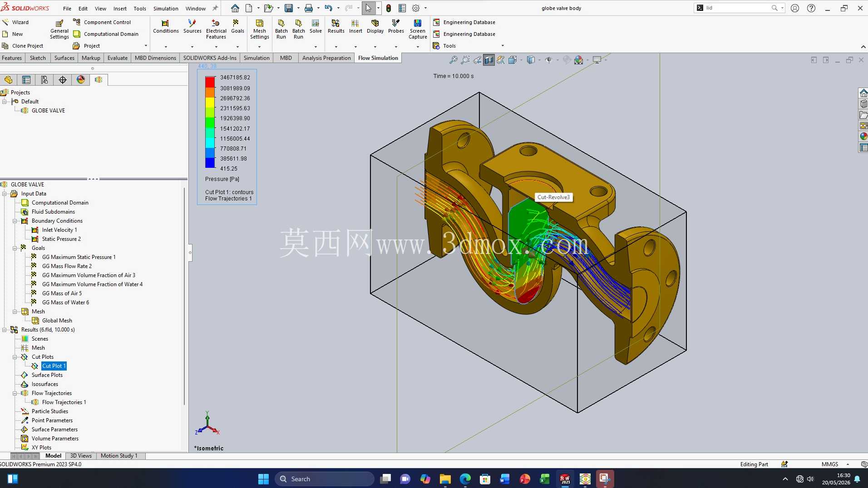This screenshot has height=488, width=868.
Task: Open the Results ribbon tool
Action: [x=336, y=26]
